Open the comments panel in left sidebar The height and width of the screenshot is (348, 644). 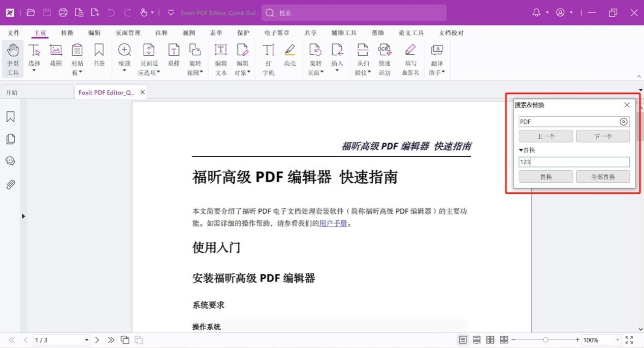click(x=10, y=161)
